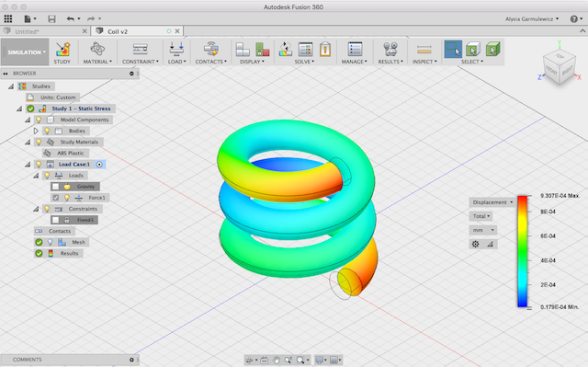Toggle Constraints visibility bulb

[47, 209]
